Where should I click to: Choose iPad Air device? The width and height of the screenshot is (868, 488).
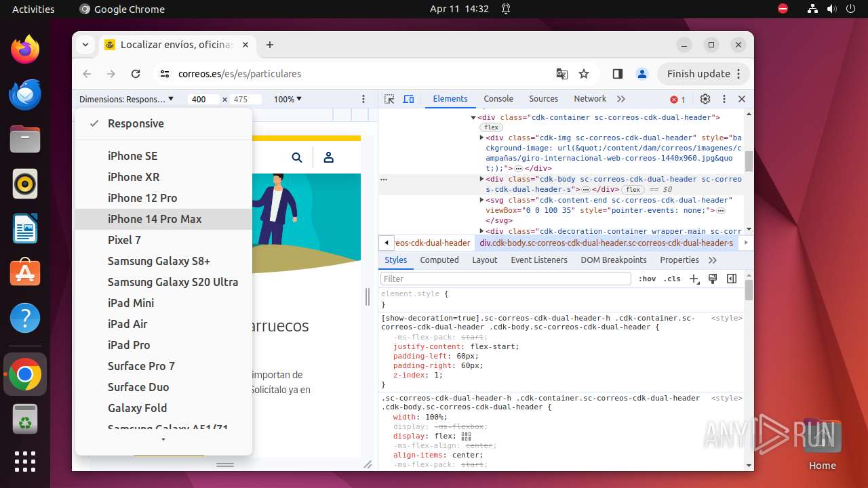[x=163, y=324]
